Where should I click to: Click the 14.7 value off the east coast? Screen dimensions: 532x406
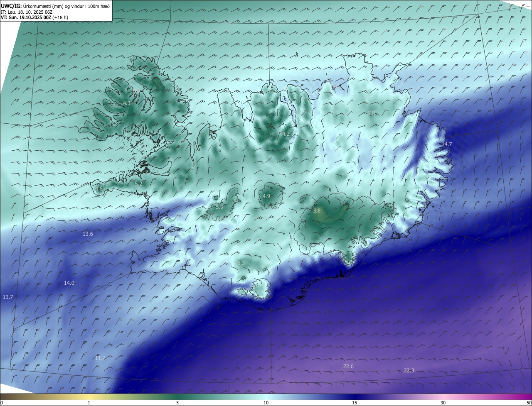click(x=446, y=144)
